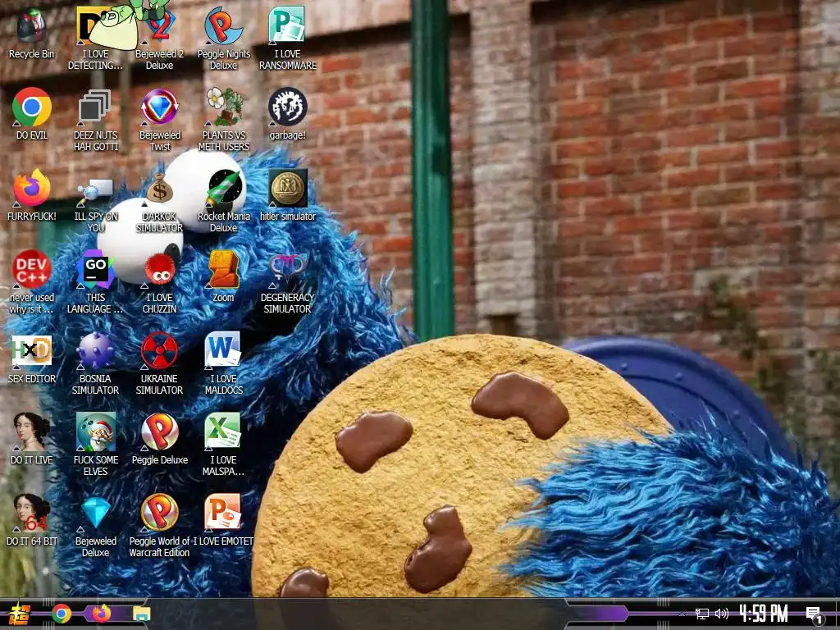Expand the hidden tray icons chevron

coord(682,614)
